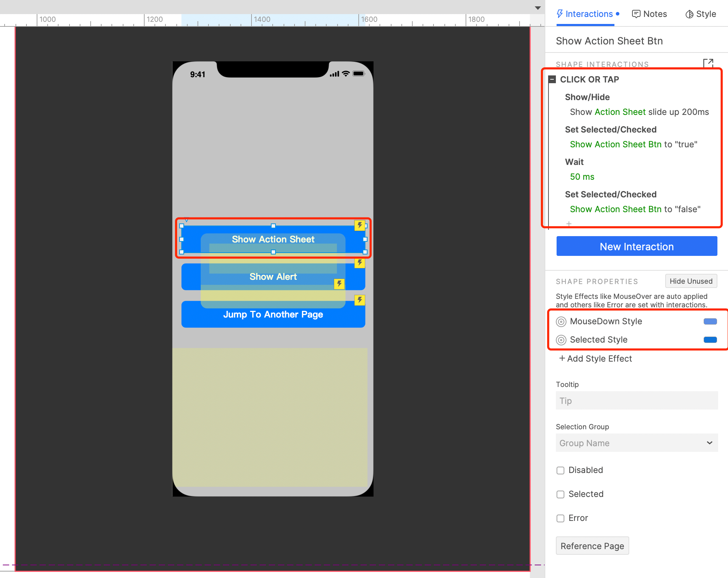Click the plus icon to add action
The width and height of the screenshot is (728, 578).
pyautogui.click(x=569, y=224)
